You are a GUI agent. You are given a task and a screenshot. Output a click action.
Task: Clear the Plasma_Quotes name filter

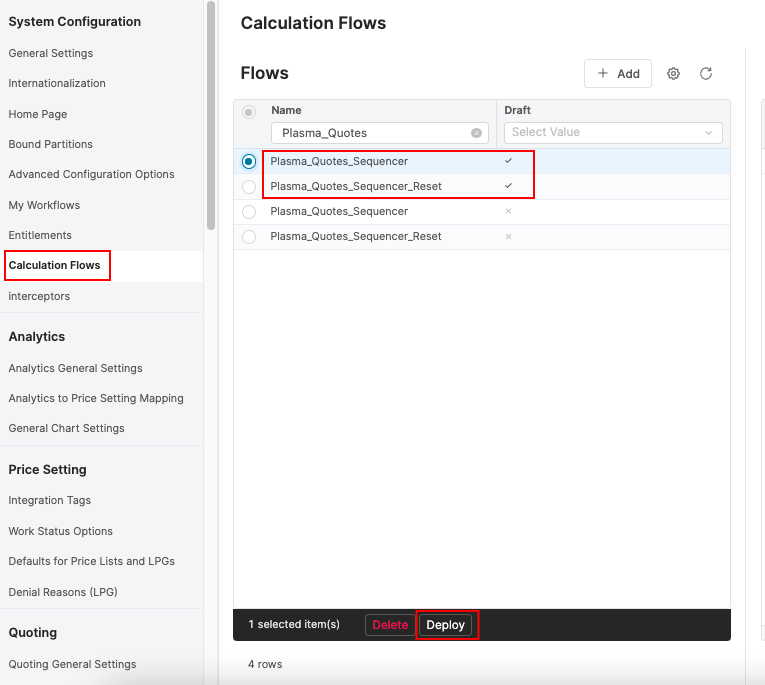[x=476, y=133]
